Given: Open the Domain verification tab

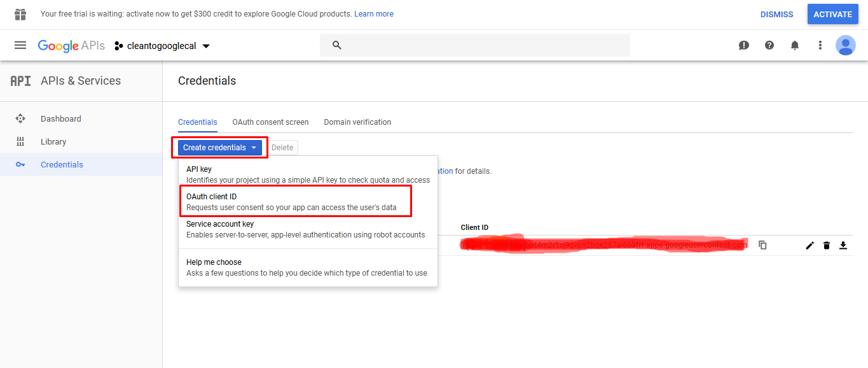Looking at the screenshot, I should click(x=357, y=122).
